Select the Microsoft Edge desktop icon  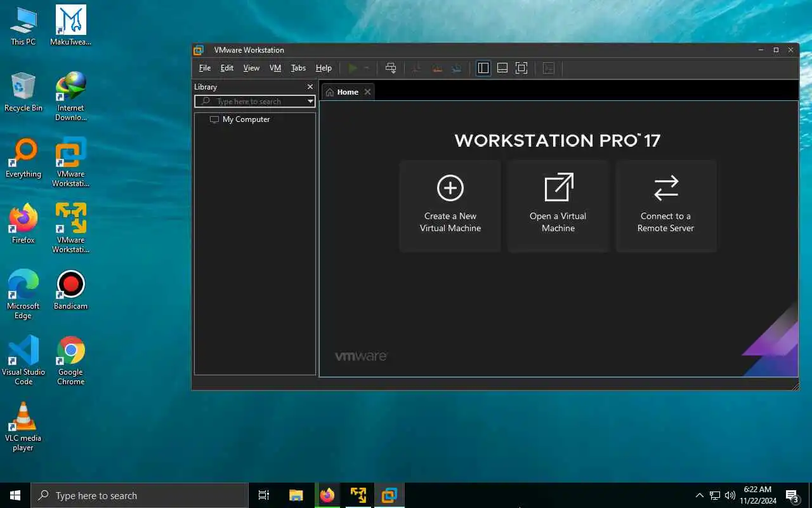[23, 295]
